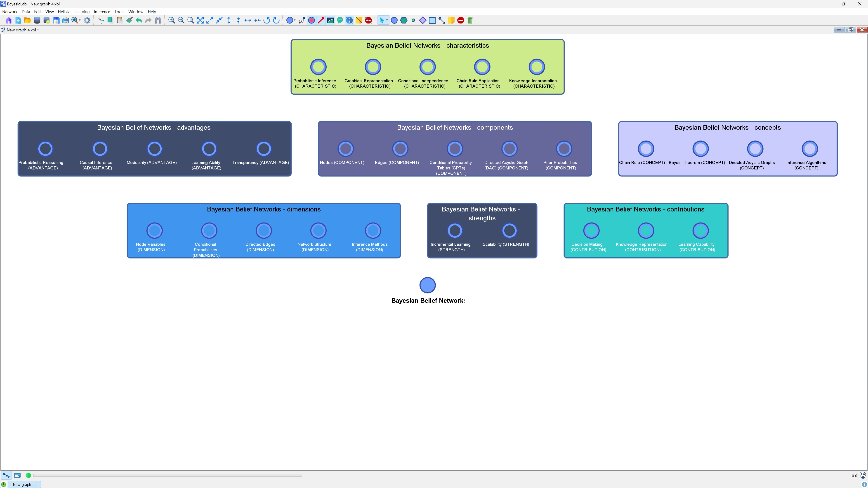Open the selection pointer tool dropdown arrow

(387, 20)
